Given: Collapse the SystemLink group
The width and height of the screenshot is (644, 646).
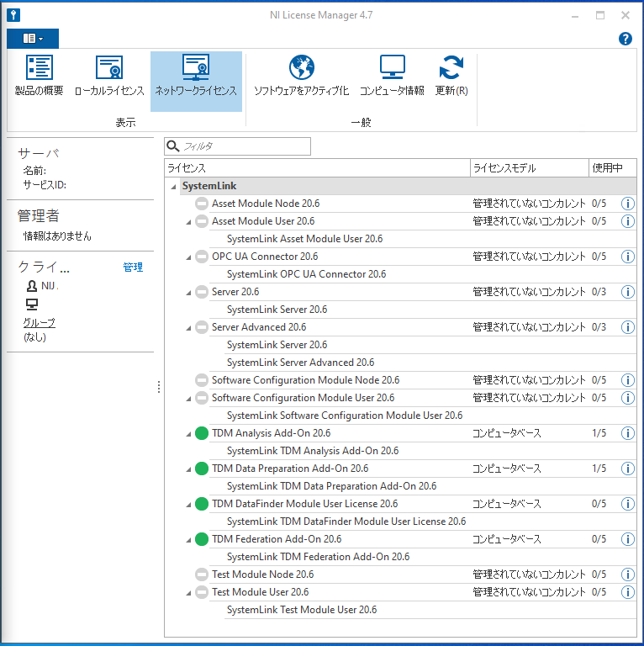Looking at the screenshot, I should pos(174,187).
